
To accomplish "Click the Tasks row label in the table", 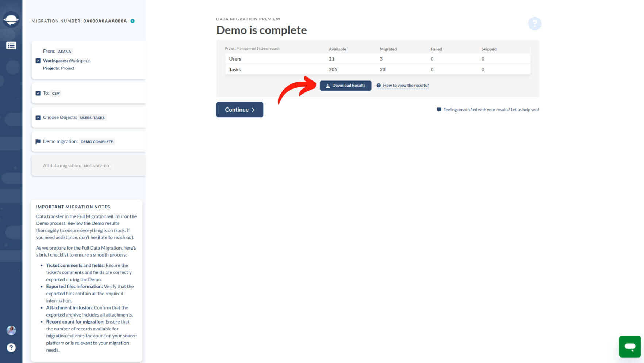I will (235, 69).
